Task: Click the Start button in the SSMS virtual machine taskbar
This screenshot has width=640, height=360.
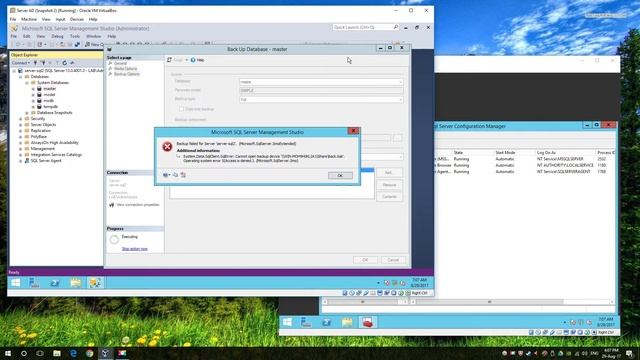Action: tap(16, 282)
